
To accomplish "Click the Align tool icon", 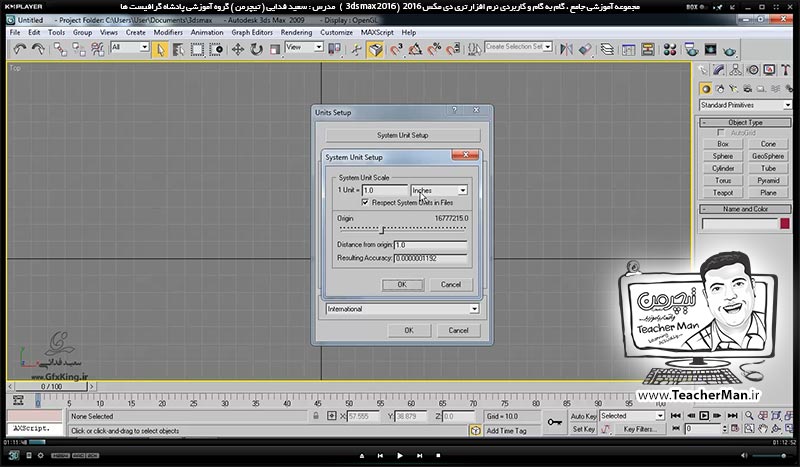I will click(585, 50).
